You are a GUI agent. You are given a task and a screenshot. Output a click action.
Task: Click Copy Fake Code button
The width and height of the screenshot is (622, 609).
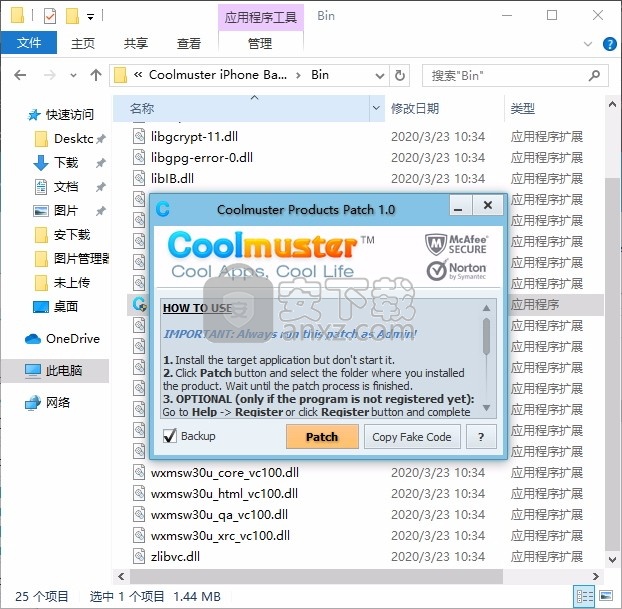[412, 436]
